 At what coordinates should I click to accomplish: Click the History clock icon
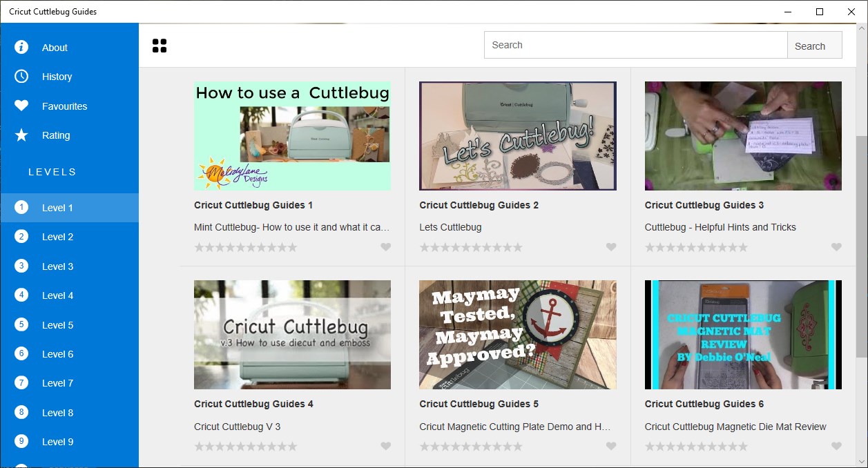click(21, 76)
